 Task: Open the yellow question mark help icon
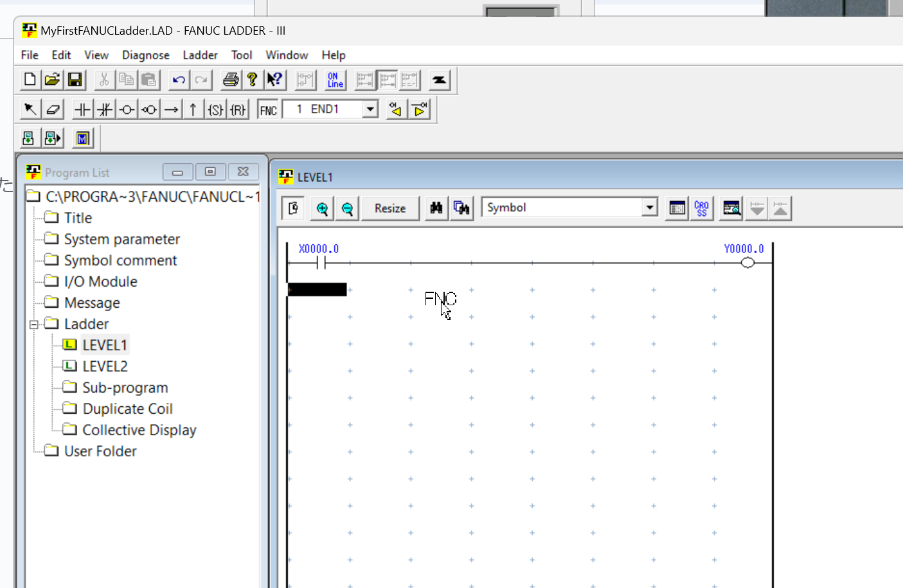[252, 80]
